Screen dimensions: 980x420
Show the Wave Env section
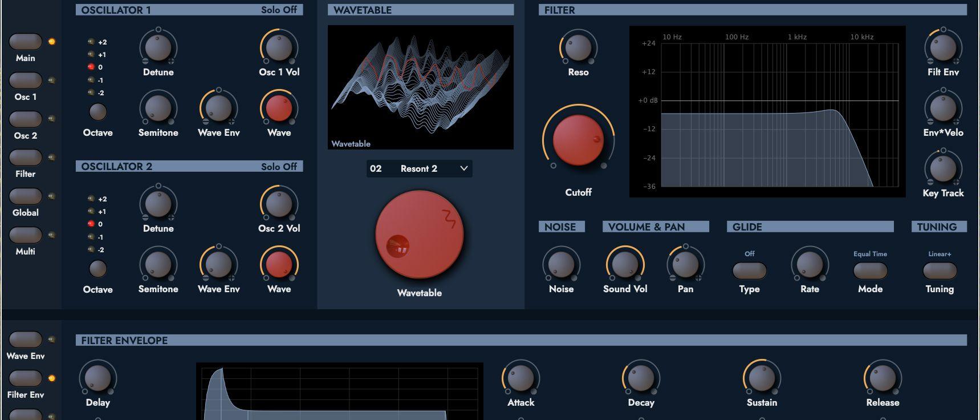[x=26, y=340]
